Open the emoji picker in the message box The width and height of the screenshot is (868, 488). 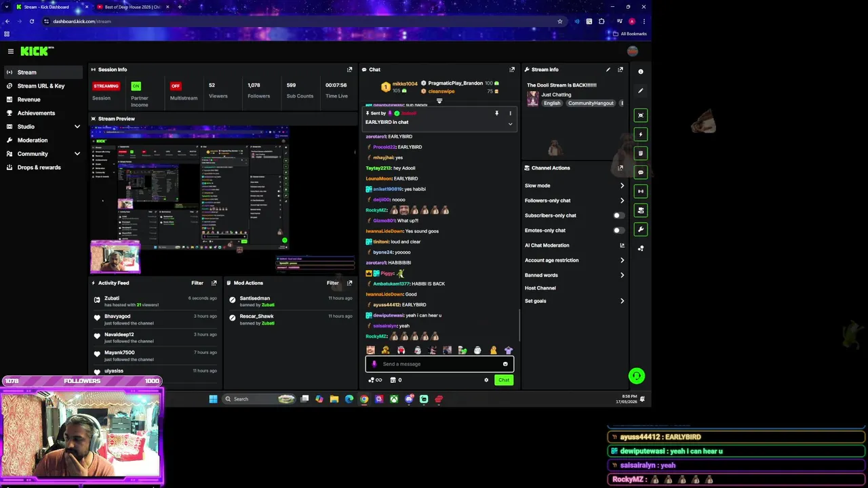coord(505,364)
